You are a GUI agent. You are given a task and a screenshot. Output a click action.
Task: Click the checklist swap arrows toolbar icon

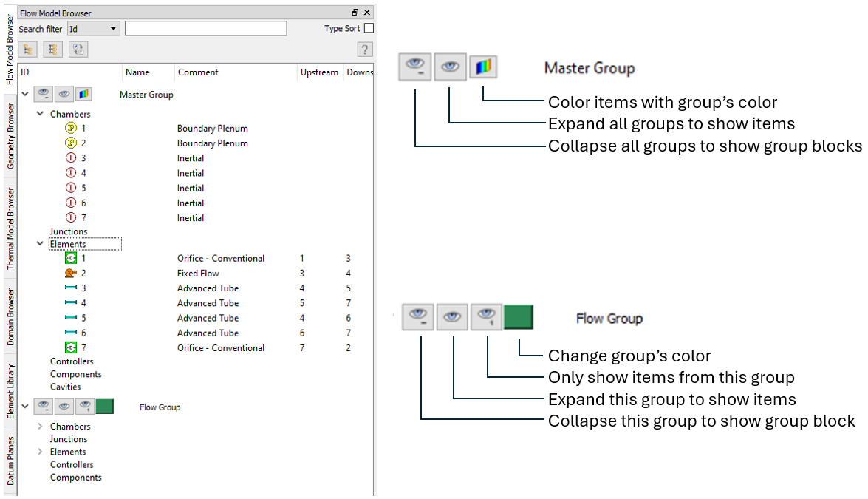coord(78,50)
